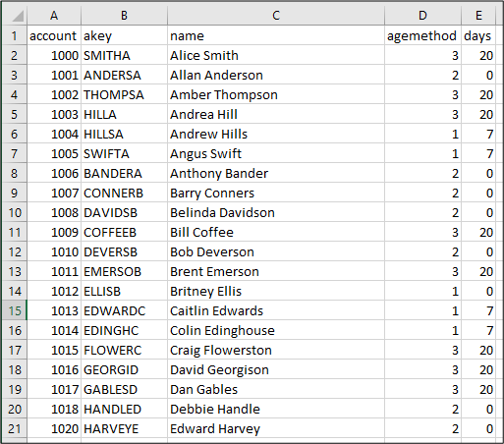This screenshot has height=444, width=504.
Task: Select cell containing Alice Smith
Action: (276, 55)
